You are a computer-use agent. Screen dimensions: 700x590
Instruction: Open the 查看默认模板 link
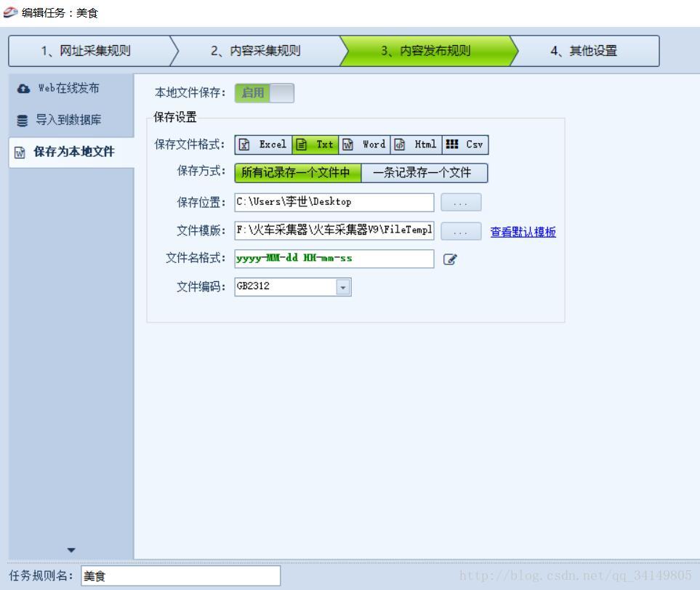[x=523, y=232]
